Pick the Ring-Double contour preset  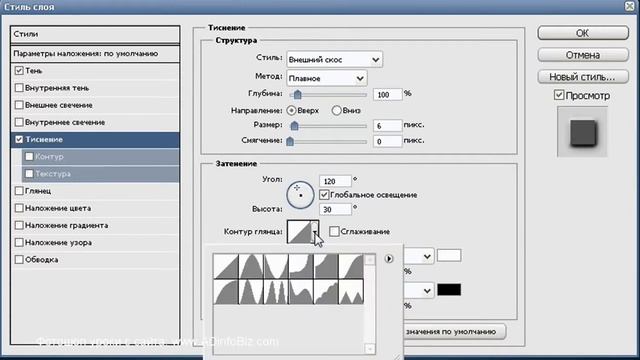pyautogui.click(x=276, y=291)
